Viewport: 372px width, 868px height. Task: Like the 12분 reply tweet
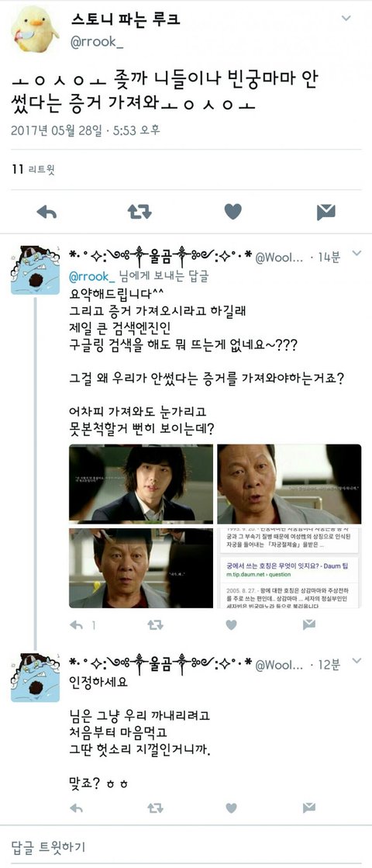point(231,807)
